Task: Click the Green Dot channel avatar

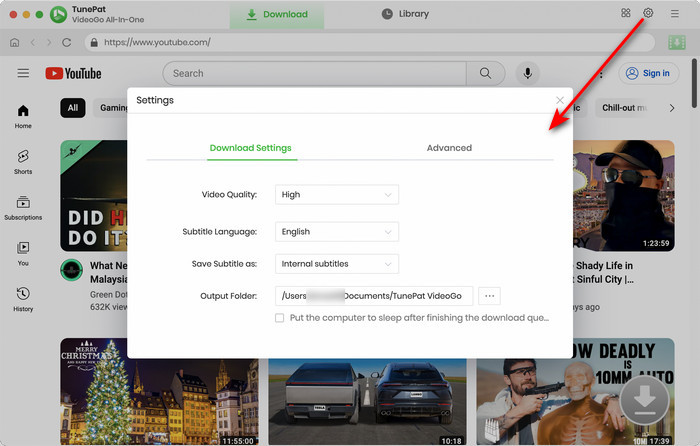Action: pos(71,270)
